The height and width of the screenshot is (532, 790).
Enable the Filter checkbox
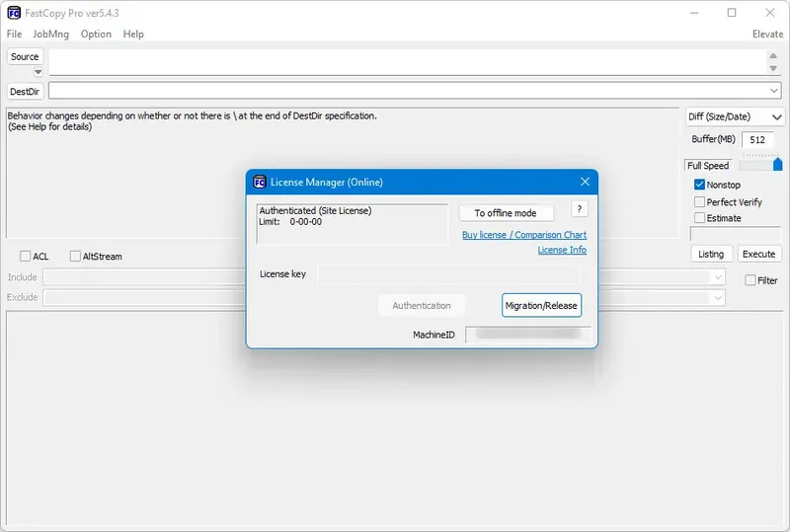point(750,280)
